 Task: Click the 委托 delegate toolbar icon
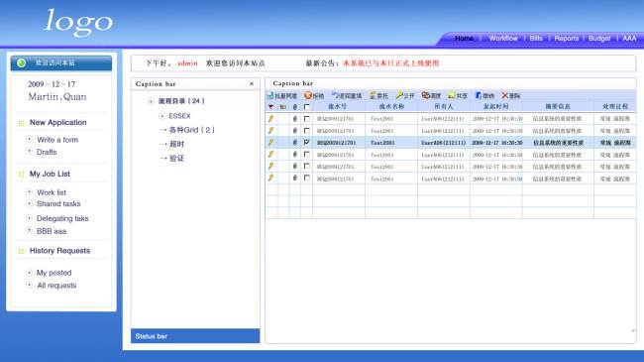pos(373,95)
